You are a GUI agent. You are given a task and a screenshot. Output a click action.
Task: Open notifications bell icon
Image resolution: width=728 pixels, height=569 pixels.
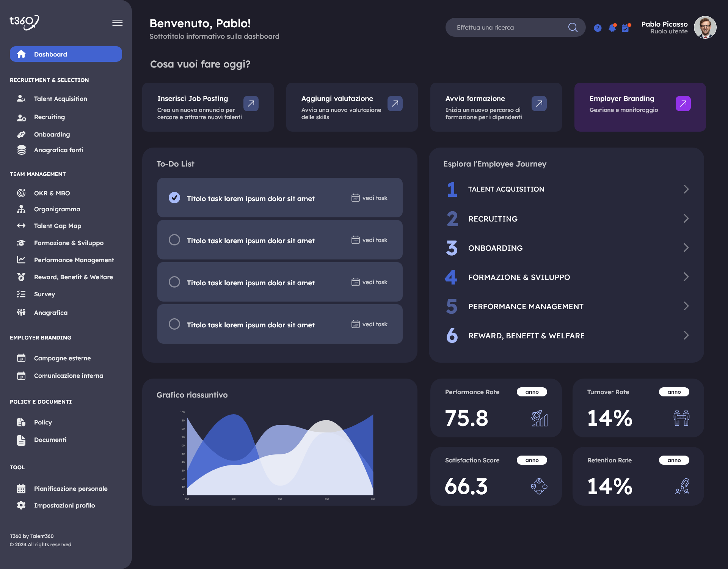(x=612, y=28)
